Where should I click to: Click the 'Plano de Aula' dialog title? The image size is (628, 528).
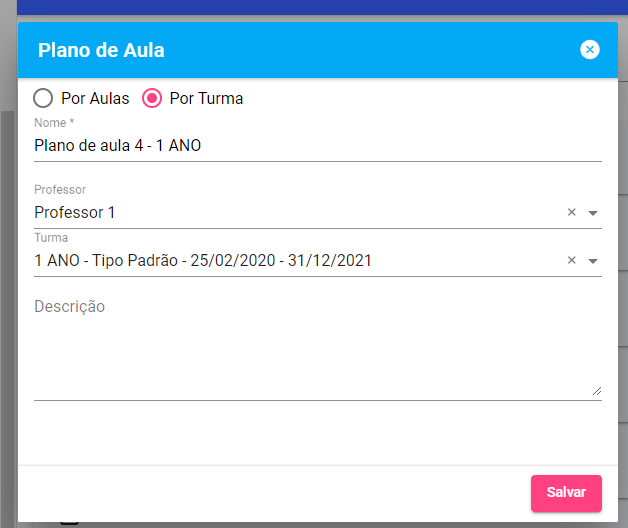click(101, 50)
